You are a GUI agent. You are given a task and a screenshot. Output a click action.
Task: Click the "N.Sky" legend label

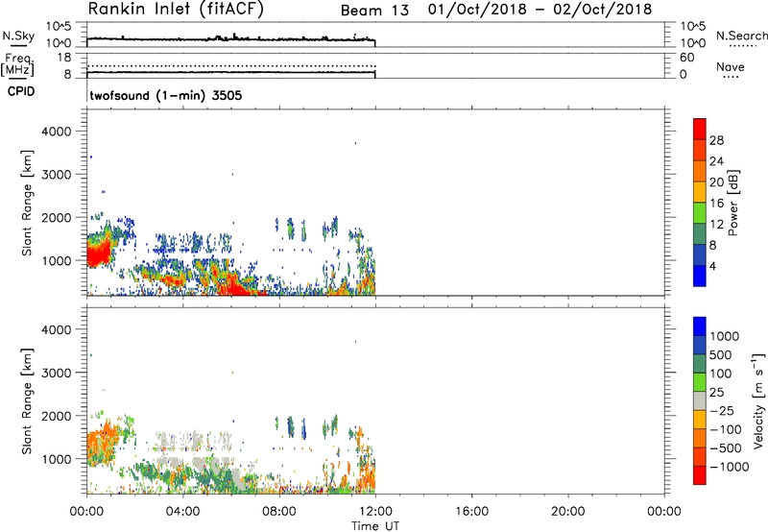[x=18, y=36]
